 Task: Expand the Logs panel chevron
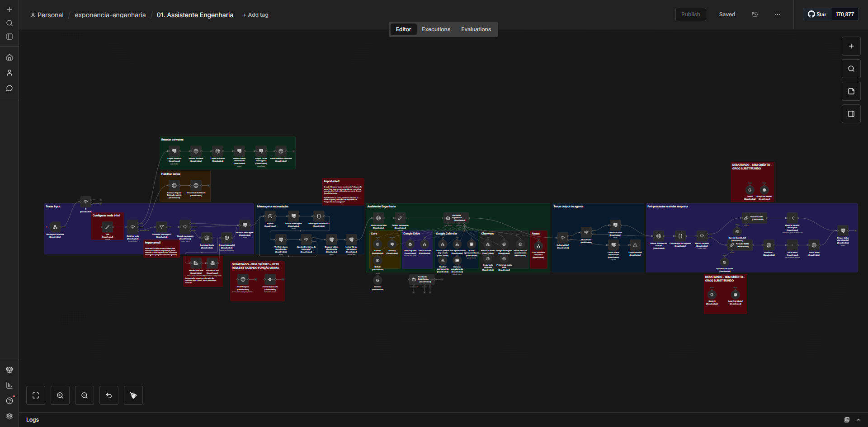pyautogui.click(x=858, y=420)
